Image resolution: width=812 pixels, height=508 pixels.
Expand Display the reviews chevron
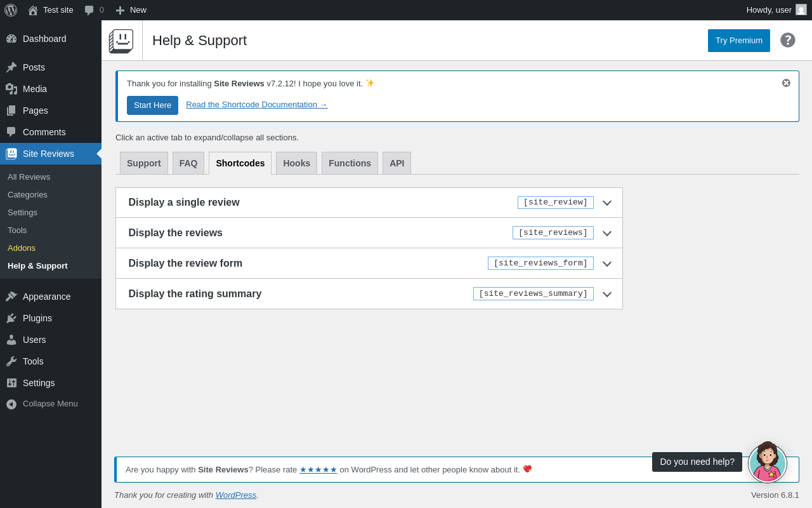(x=607, y=234)
